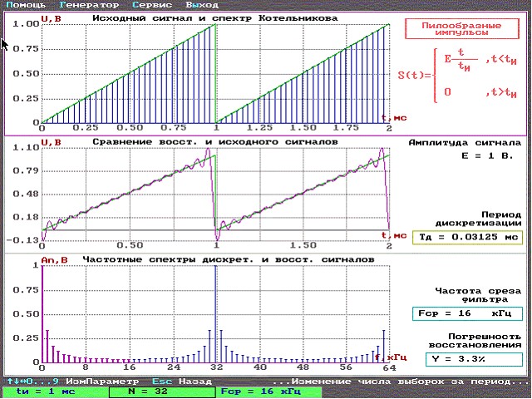Click the Y = 3.3% error field
The height and width of the screenshot is (399, 532).
click(466, 359)
